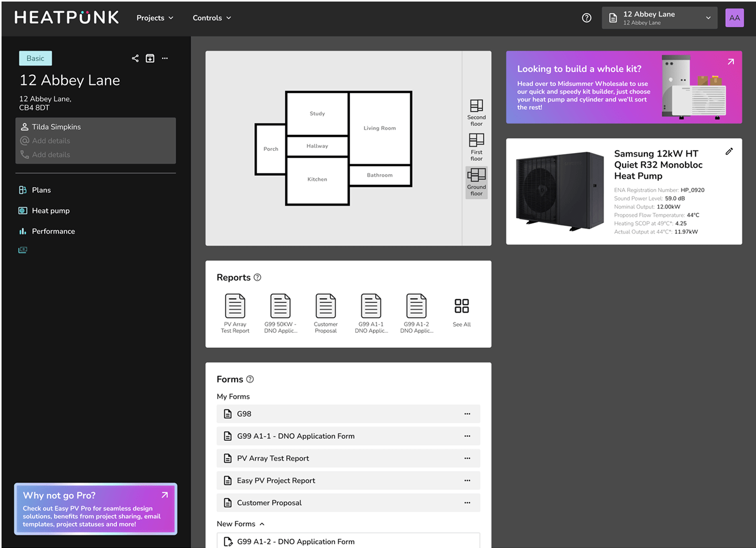Select the Bathroom on floor plan
This screenshot has width=756, height=548.
[380, 175]
